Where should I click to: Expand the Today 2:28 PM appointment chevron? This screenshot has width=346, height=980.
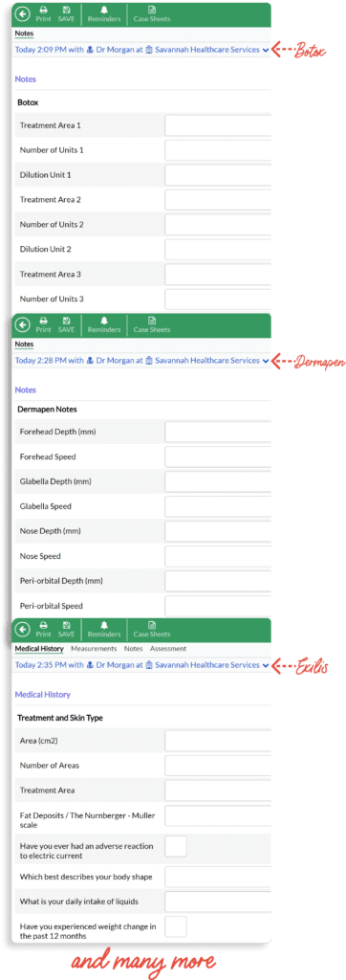click(x=266, y=361)
